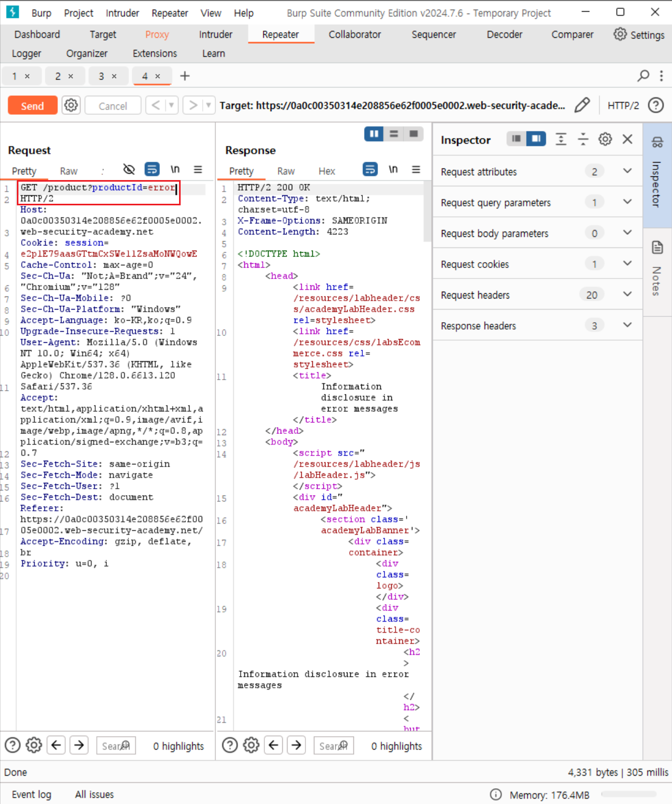Open send options gear next to Send
This screenshot has height=804, width=672.
click(x=71, y=105)
